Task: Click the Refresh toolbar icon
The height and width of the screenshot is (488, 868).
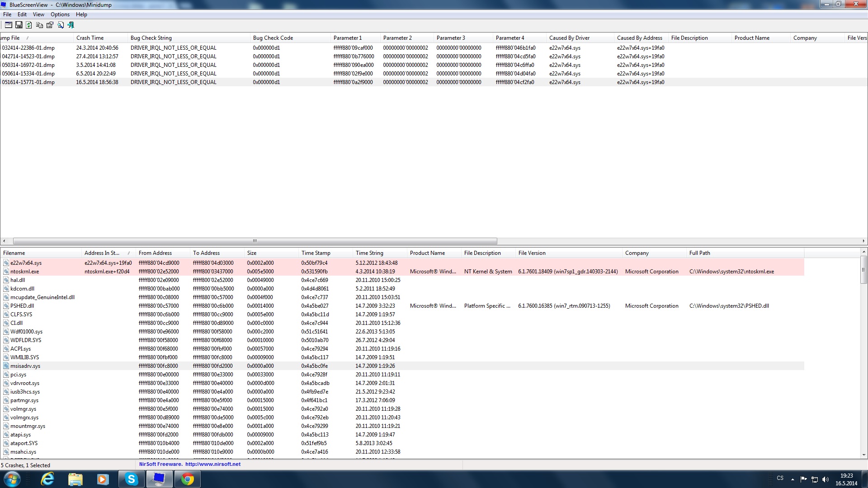Action: coord(29,25)
